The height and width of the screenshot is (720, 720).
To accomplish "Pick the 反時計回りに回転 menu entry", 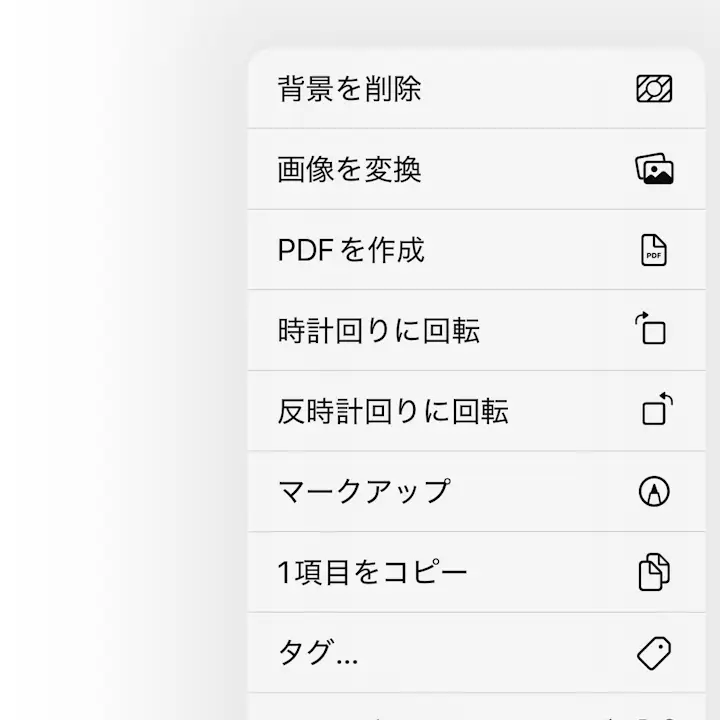I will pyautogui.click(x=393, y=411).
